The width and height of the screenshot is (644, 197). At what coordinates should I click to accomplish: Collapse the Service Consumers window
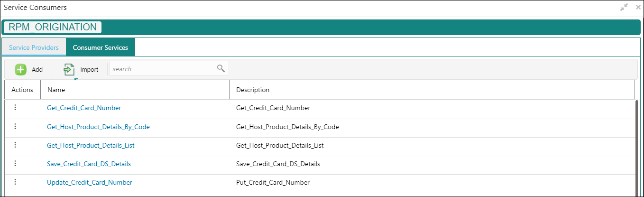coord(624,8)
